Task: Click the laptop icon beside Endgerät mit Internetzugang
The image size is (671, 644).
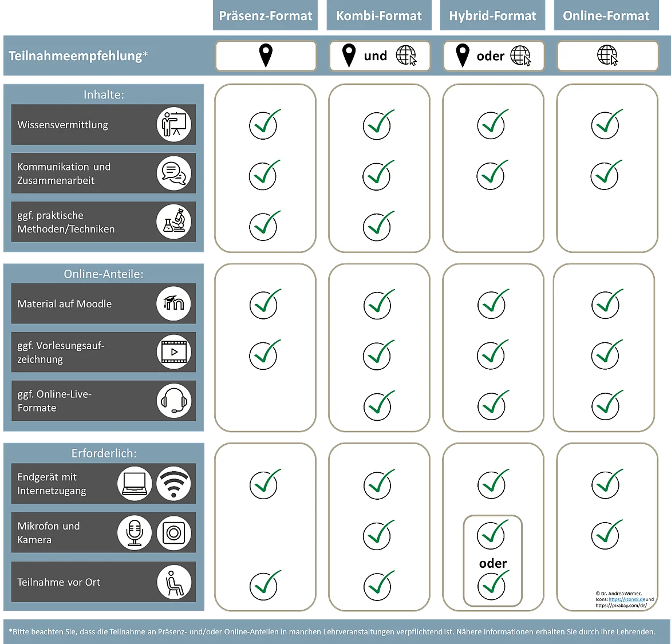Action: coord(135,484)
